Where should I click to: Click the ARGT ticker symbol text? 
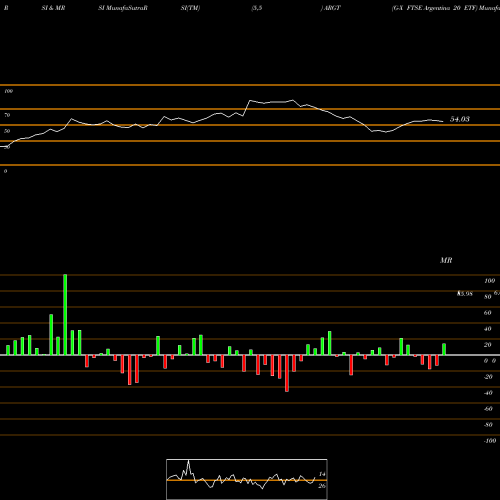tap(332, 8)
